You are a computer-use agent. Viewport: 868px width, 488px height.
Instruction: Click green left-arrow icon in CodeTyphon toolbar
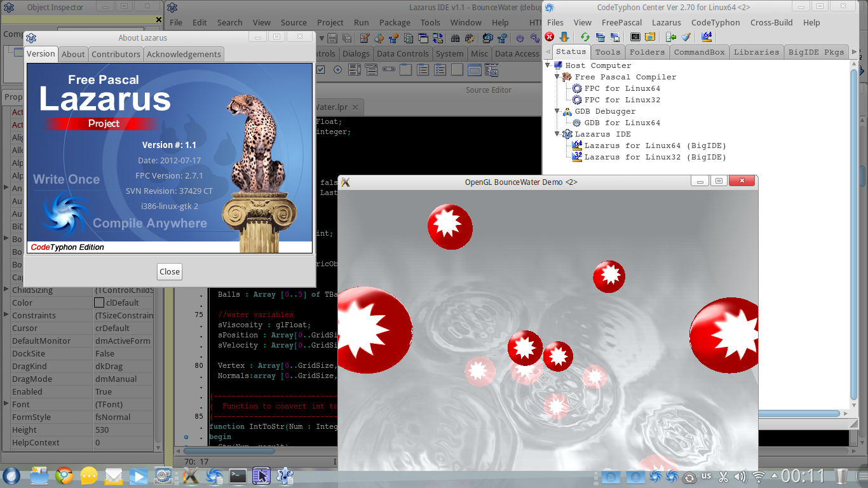671,37
